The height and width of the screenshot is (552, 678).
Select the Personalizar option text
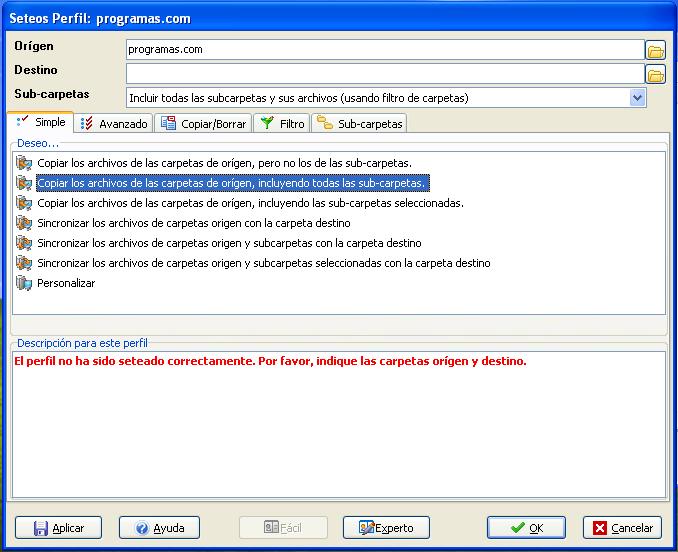66,283
